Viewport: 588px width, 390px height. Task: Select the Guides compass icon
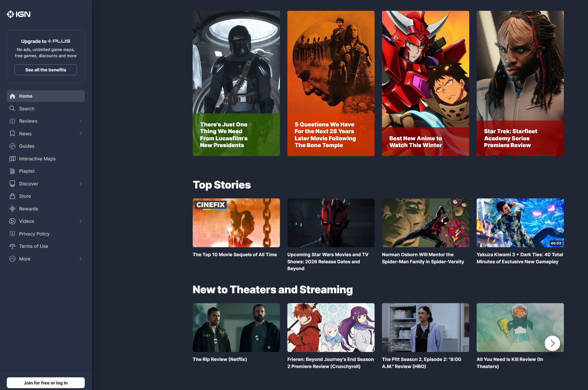pyautogui.click(x=12, y=146)
